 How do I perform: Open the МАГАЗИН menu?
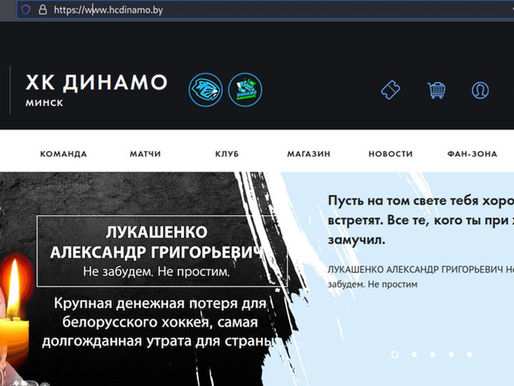309,154
